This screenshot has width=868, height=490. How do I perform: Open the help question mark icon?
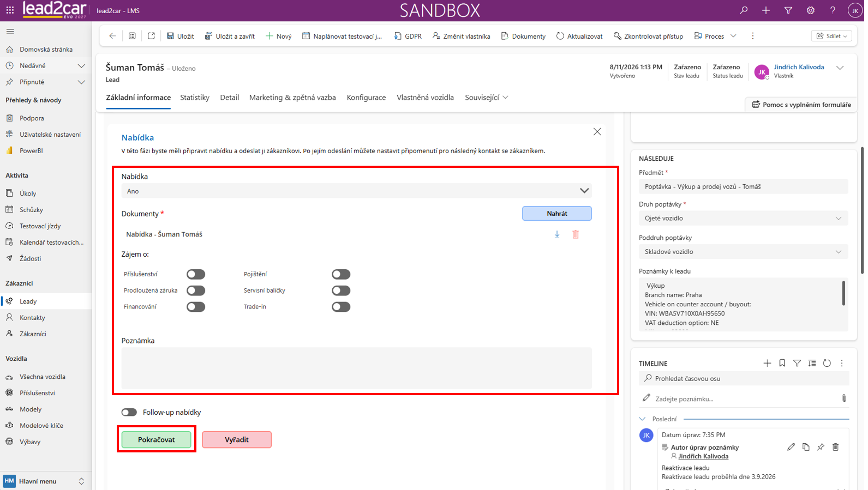tap(833, 10)
